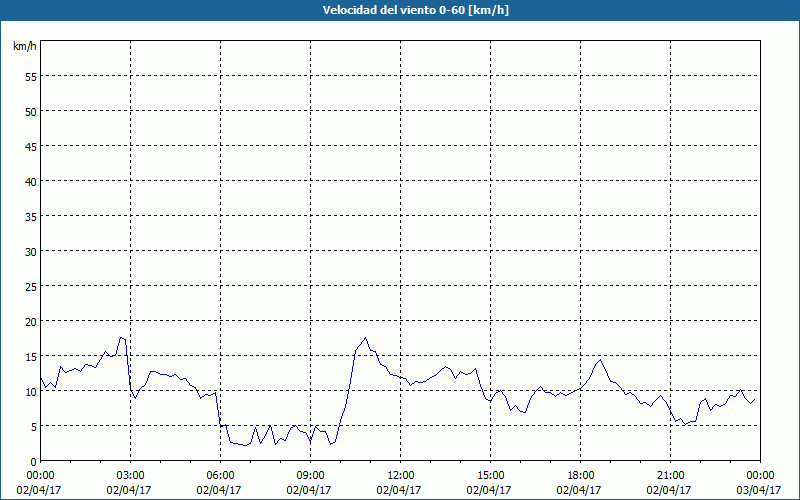Click the y-axis value "5"

(34, 426)
